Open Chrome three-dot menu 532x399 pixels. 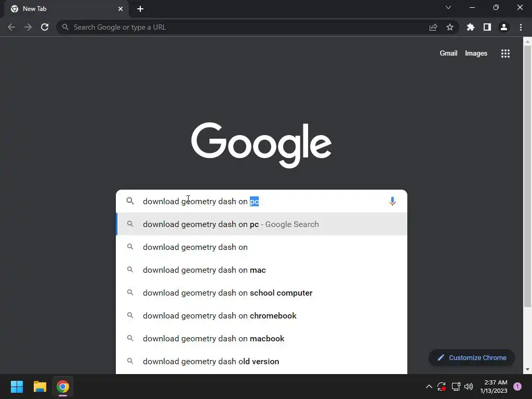point(521,27)
